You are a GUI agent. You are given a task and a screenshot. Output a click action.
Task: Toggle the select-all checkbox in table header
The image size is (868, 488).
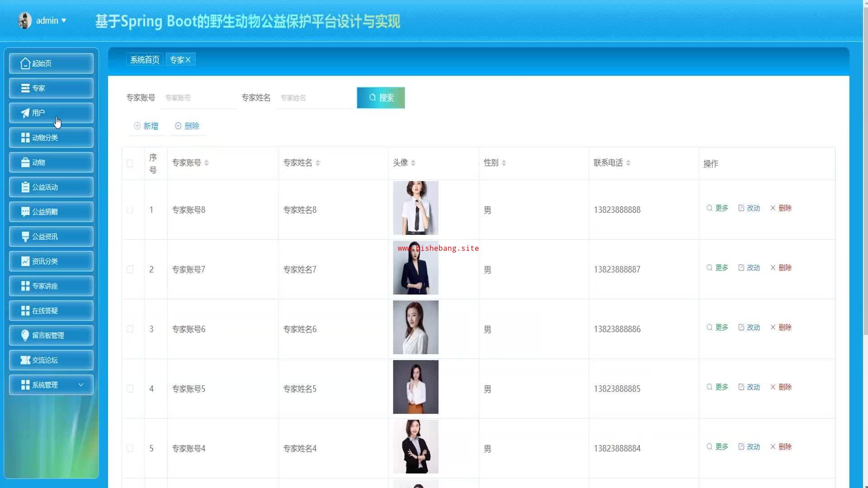[130, 164]
